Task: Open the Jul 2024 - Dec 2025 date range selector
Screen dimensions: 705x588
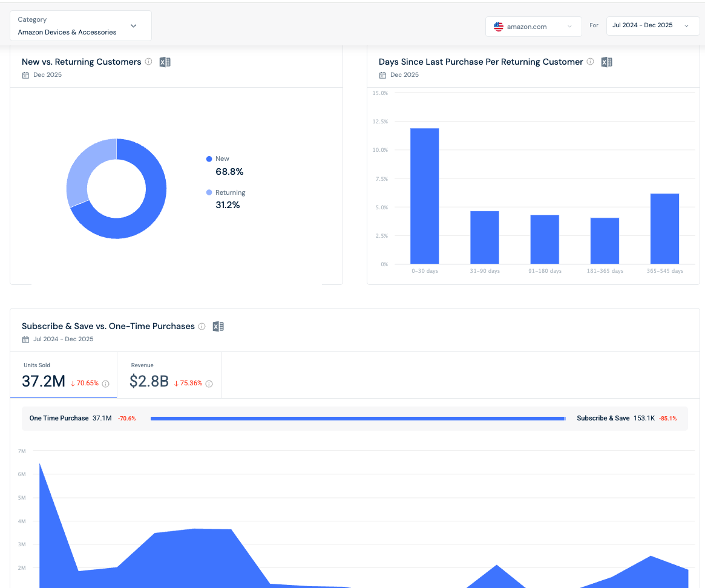Action: pyautogui.click(x=653, y=25)
